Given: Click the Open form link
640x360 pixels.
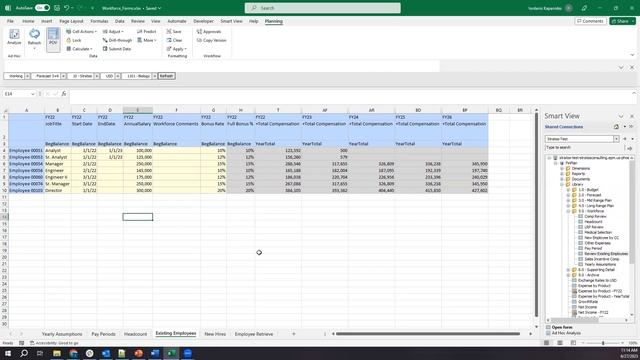Looking at the screenshot, I should (x=562, y=327).
